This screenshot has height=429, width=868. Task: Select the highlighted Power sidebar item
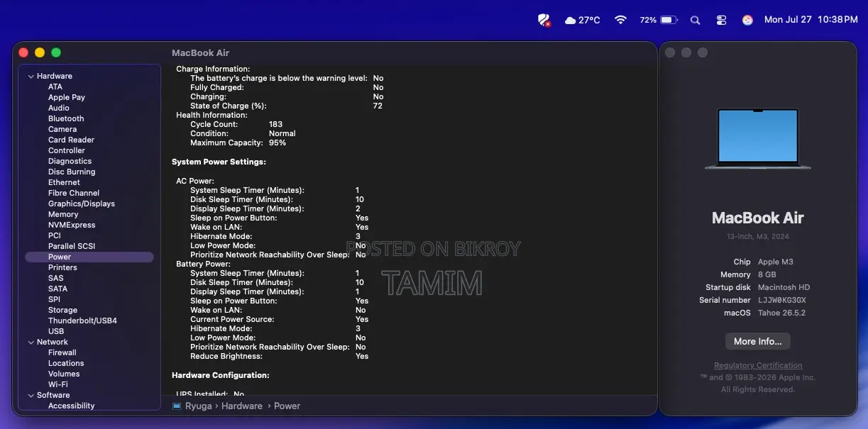coord(89,257)
